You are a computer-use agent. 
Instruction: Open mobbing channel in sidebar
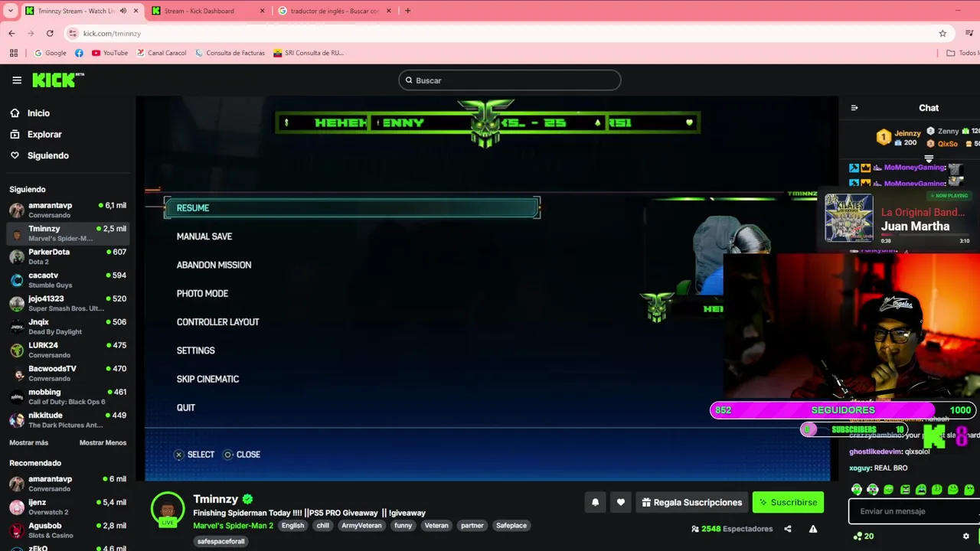[x=67, y=396]
